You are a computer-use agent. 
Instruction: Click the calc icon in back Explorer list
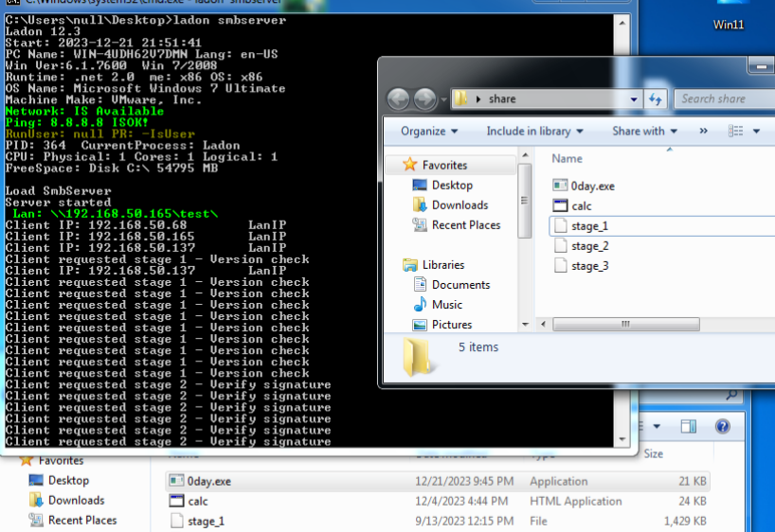(x=176, y=501)
